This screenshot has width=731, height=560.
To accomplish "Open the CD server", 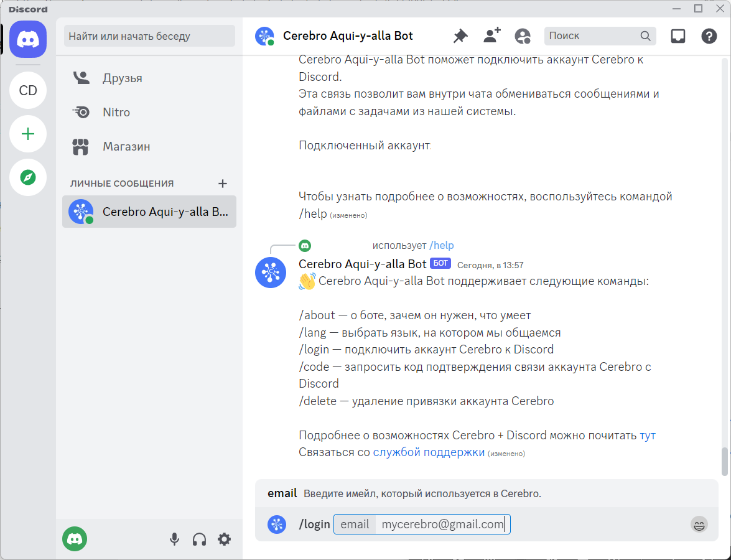I will click(28, 90).
